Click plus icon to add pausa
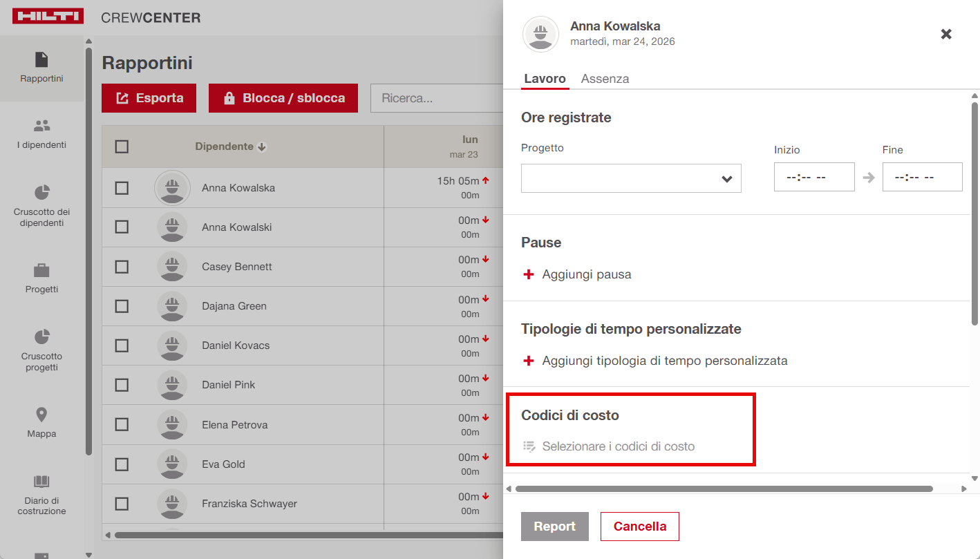Screen dimensions: 980x559 coord(529,274)
